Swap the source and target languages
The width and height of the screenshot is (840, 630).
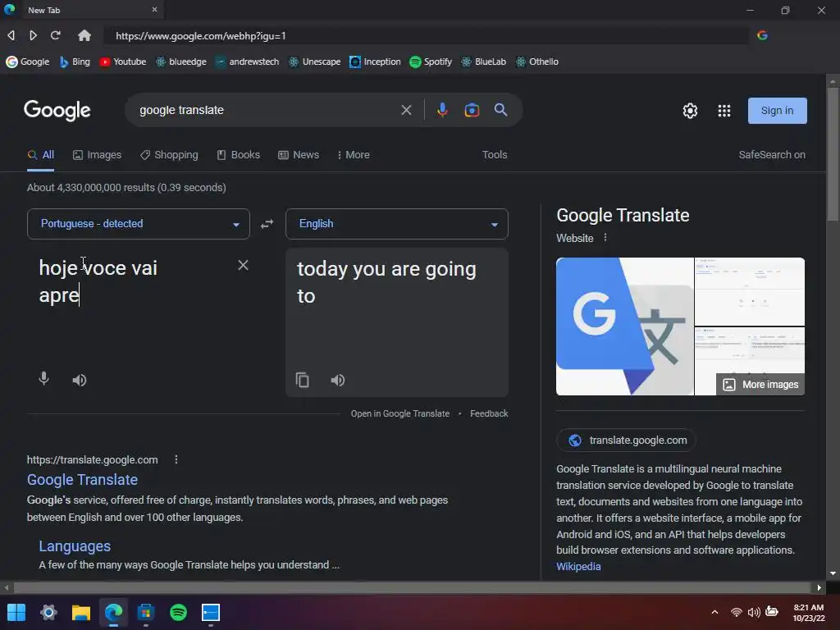point(267,224)
